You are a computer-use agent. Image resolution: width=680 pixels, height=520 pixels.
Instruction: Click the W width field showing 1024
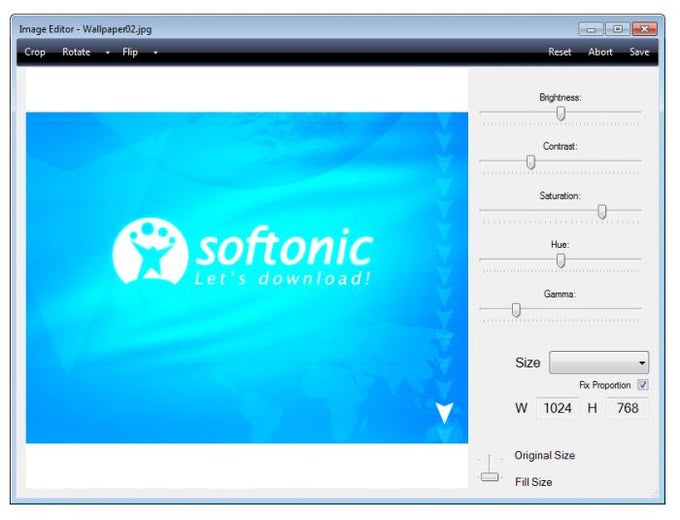pyautogui.click(x=557, y=408)
